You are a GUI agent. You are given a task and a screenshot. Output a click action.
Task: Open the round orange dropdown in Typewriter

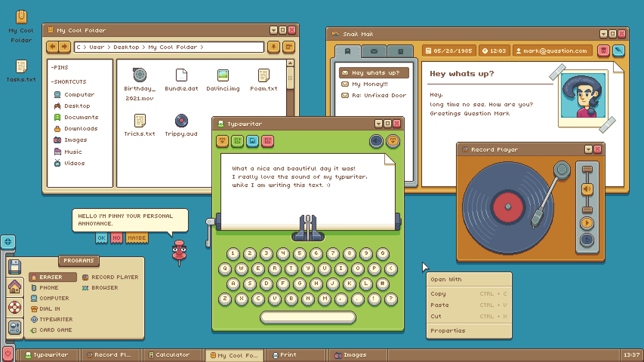pyautogui.click(x=393, y=141)
